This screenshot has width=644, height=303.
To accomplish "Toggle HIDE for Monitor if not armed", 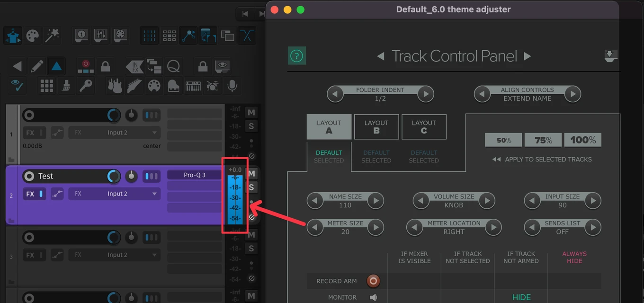I will (x=521, y=297).
